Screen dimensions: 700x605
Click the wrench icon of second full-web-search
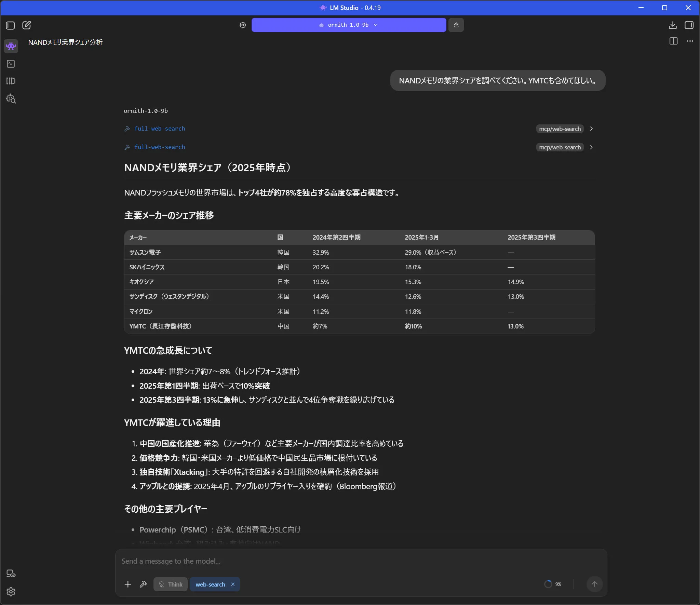coord(127,147)
